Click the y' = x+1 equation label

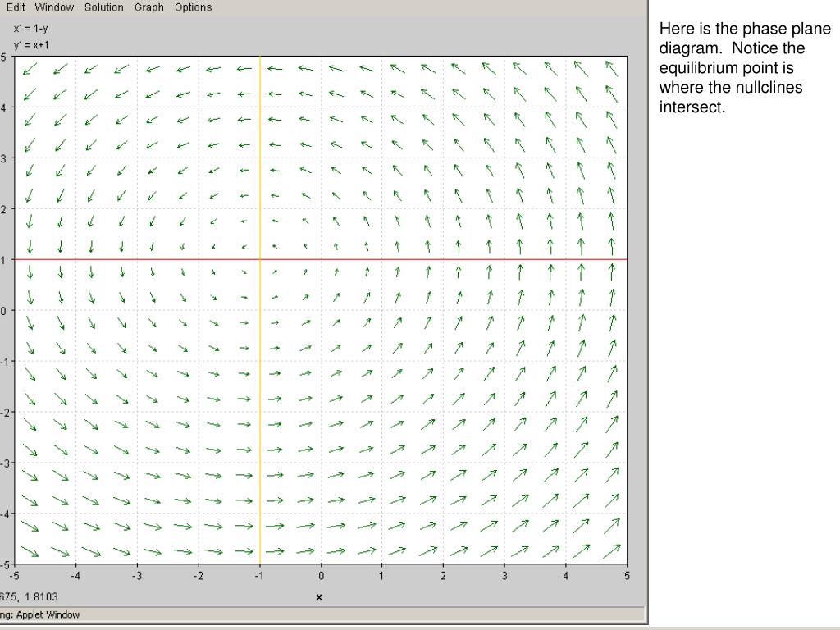(32, 45)
